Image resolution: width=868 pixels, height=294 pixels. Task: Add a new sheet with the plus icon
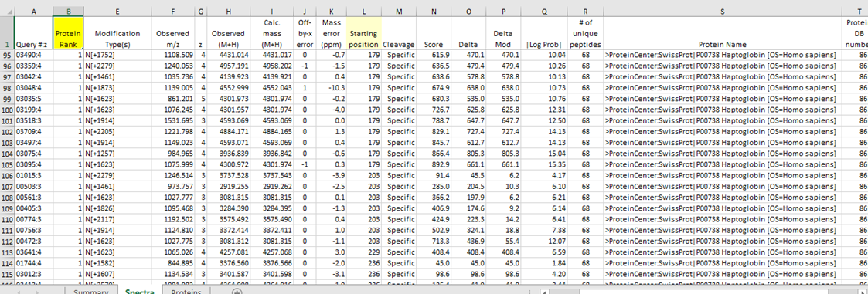coord(237,291)
